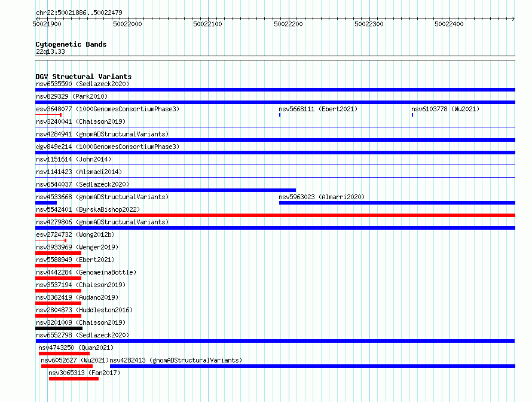Screen dimensions: 532x402
Task: Click the blue bar under nsv6552798
Action: tap(275, 341)
